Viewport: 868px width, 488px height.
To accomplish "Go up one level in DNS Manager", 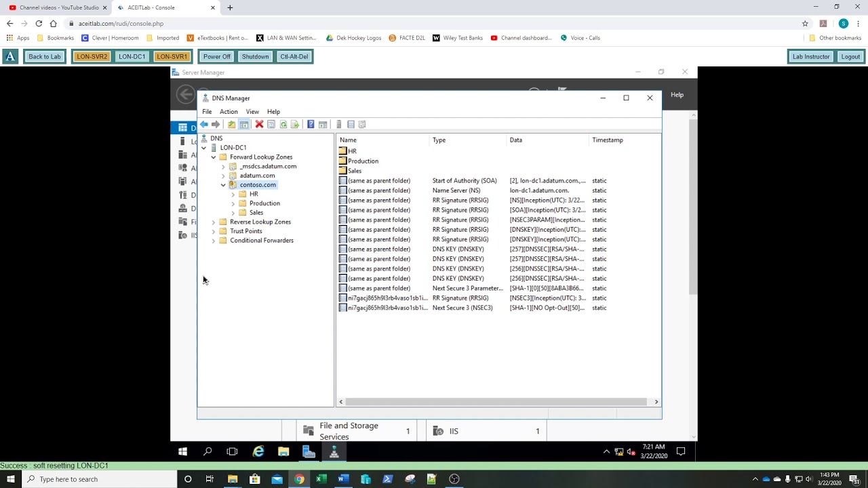I will click(x=231, y=125).
